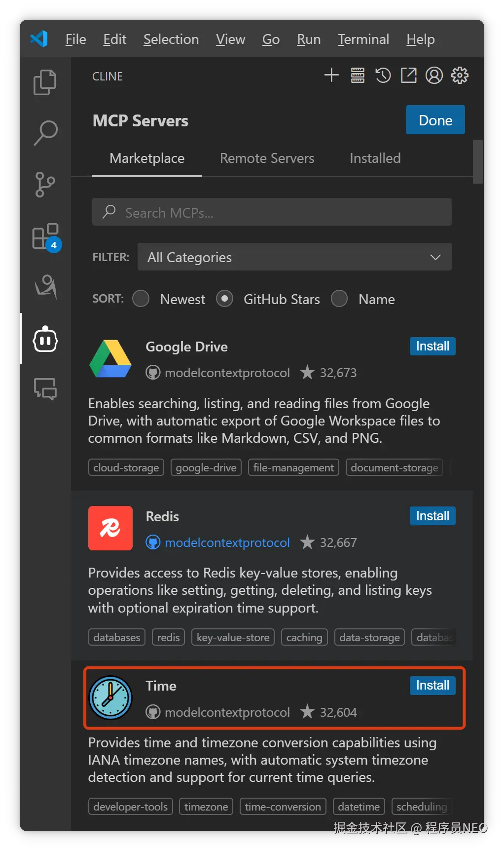Screen dimensions: 504x851
Task: Click the time-conversion tag
Action: point(283,807)
